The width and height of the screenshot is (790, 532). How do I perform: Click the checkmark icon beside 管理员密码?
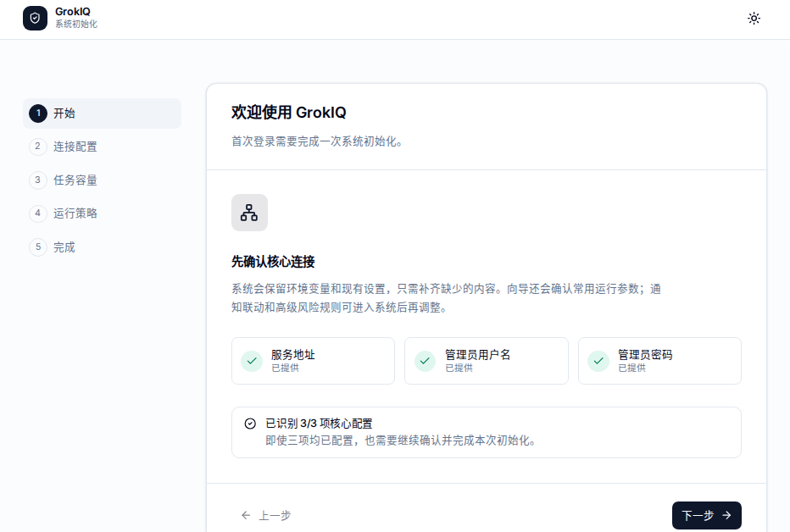coord(598,361)
